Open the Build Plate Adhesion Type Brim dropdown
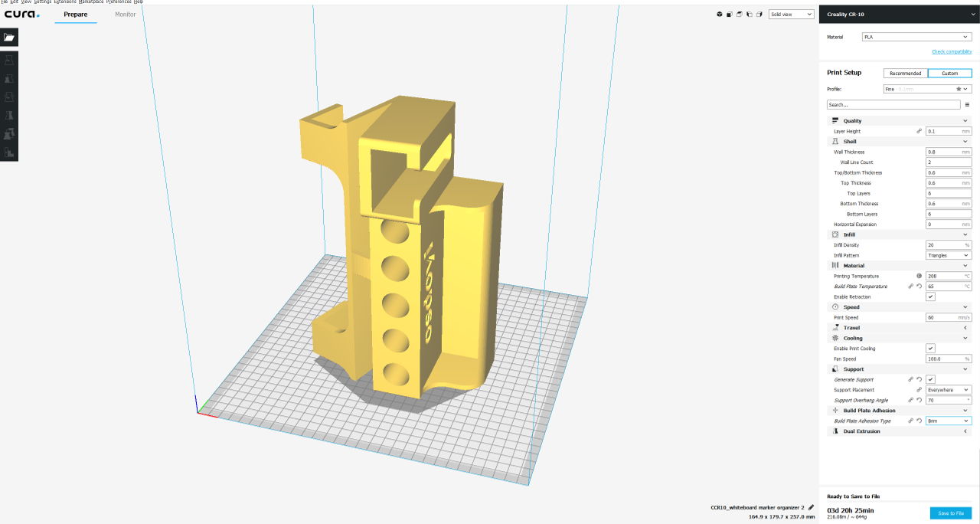 [x=949, y=421]
